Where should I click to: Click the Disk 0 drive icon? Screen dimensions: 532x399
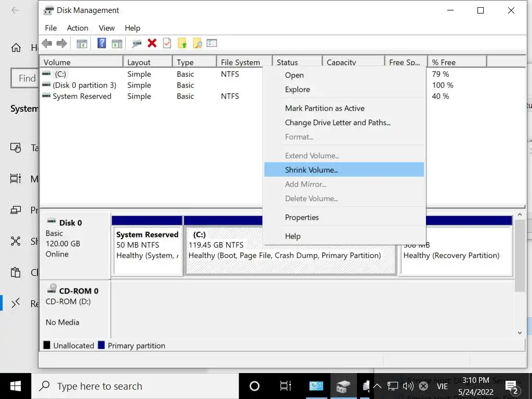(51, 221)
